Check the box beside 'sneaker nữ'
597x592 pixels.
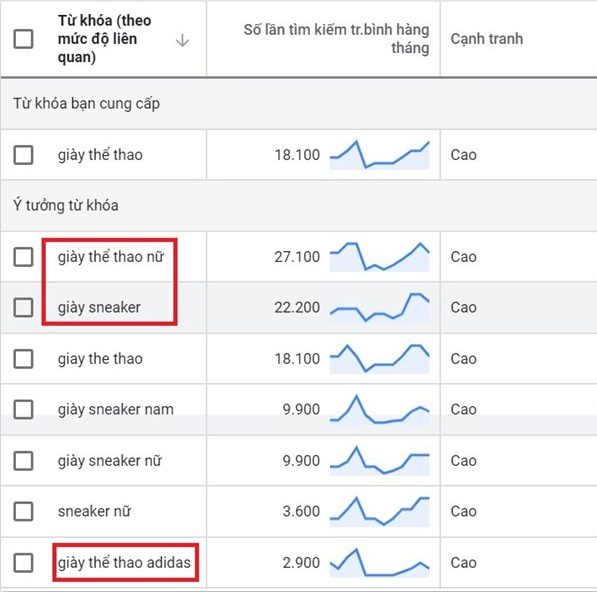click(x=23, y=511)
